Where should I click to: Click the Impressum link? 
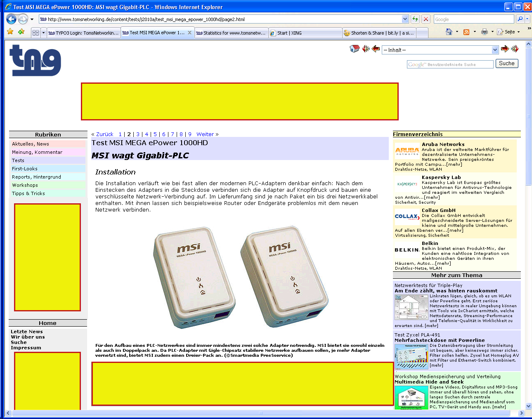26,348
